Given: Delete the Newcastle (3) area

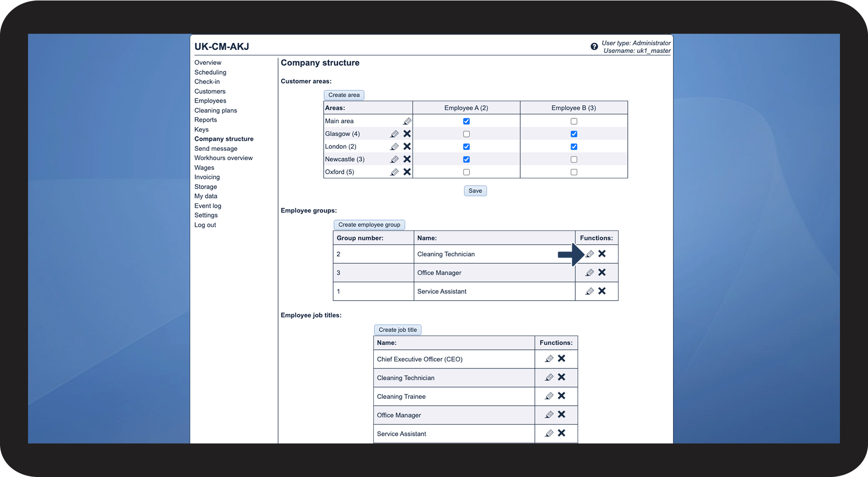Looking at the screenshot, I should point(407,159).
